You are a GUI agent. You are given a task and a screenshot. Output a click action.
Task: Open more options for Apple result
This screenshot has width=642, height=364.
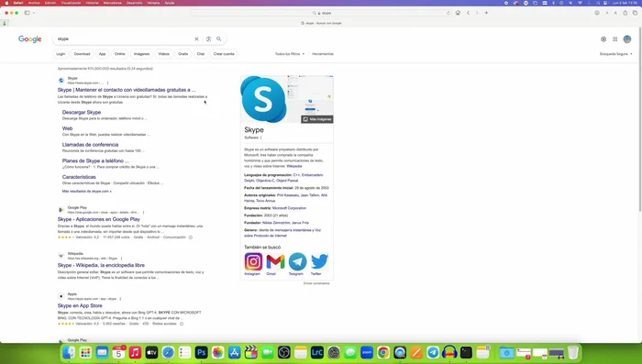point(120,299)
